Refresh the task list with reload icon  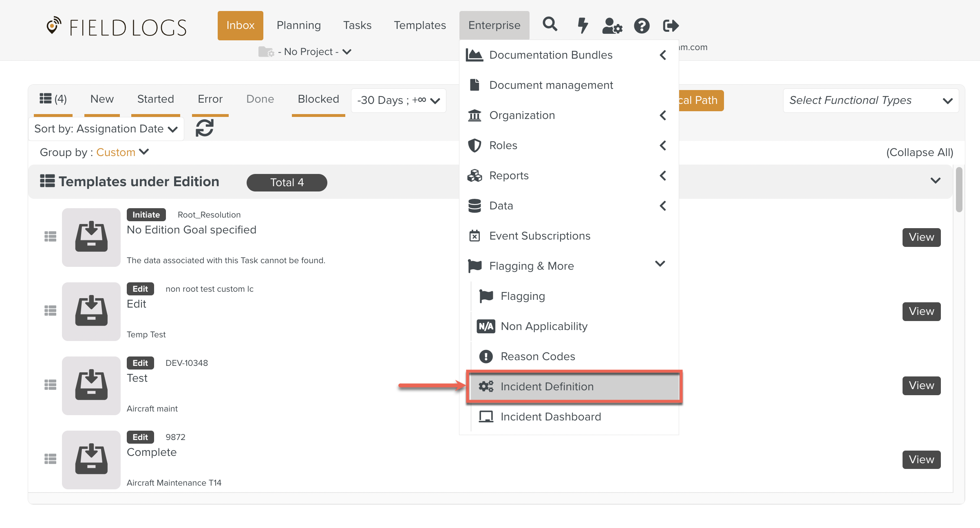point(205,128)
